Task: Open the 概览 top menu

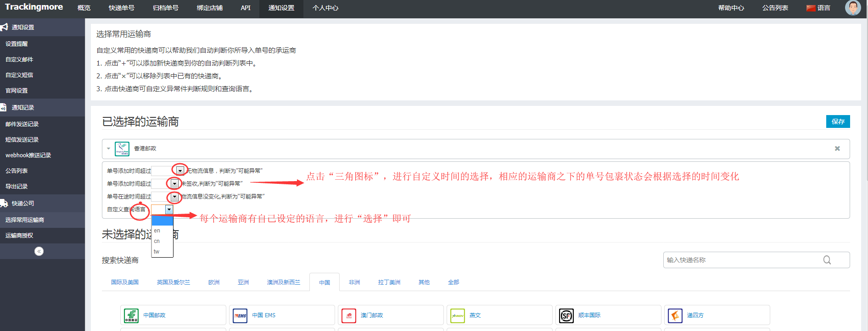Action: (84, 8)
